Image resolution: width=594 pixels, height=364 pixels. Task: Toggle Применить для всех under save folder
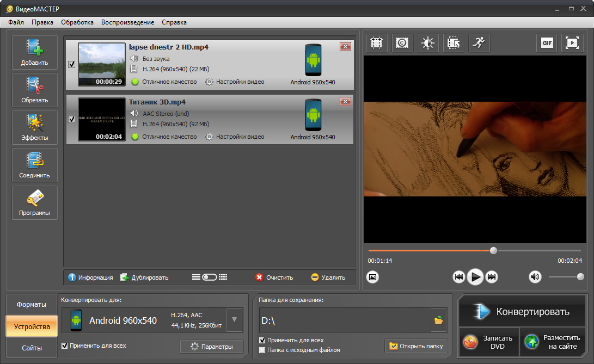point(262,340)
